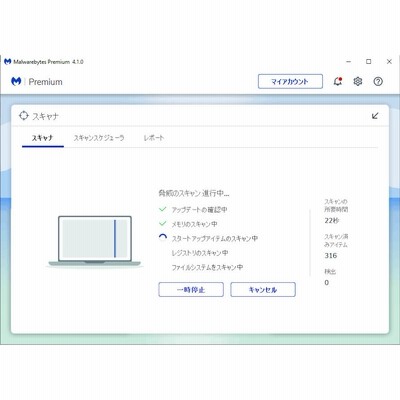Click the laptop scan animation image
The height and width of the screenshot is (400, 400).
pos(95,241)
